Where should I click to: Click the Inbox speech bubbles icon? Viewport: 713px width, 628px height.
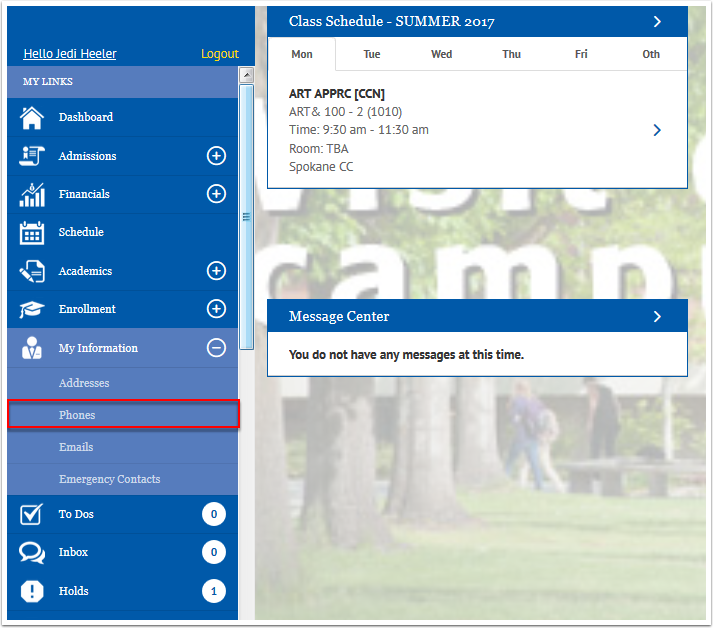coord(32,553)
